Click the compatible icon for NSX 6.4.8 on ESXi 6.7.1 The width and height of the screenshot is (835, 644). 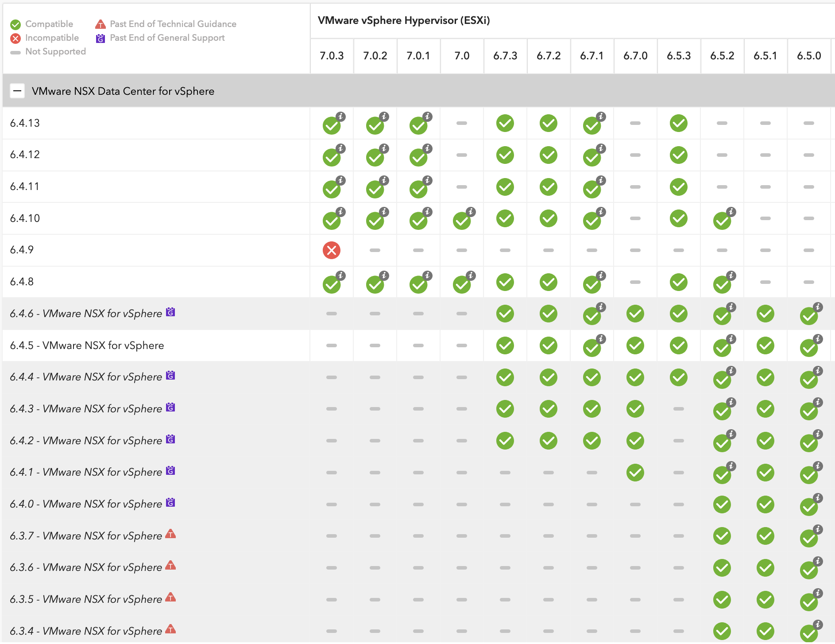coord(592,284)
